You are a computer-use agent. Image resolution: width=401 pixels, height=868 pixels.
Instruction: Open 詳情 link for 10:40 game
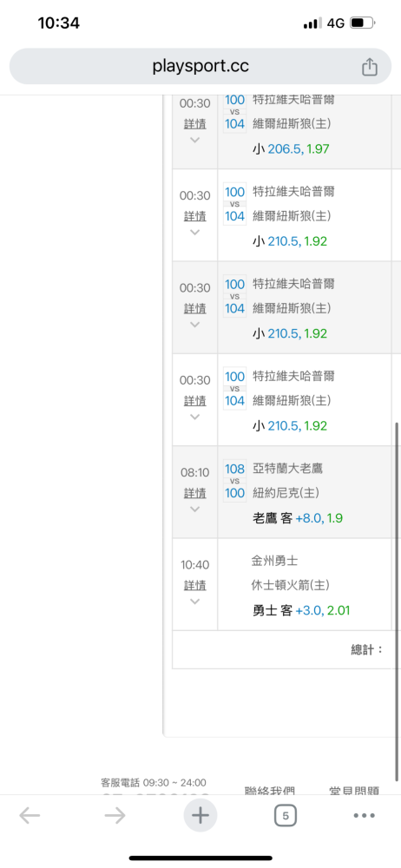pos(195,584)
